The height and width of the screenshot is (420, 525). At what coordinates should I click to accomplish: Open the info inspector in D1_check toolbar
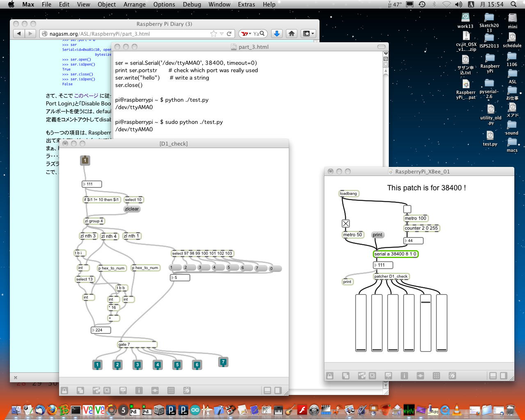[x=139, y=391]
